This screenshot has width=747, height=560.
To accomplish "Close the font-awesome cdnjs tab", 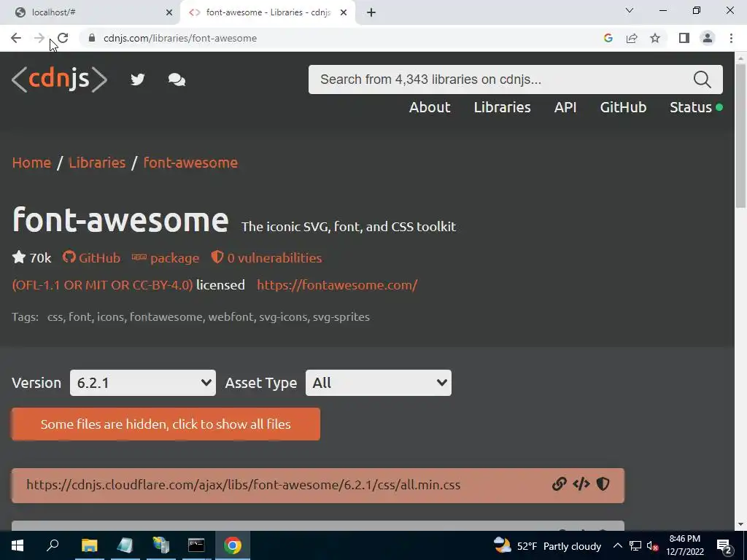I will (344, 12).
